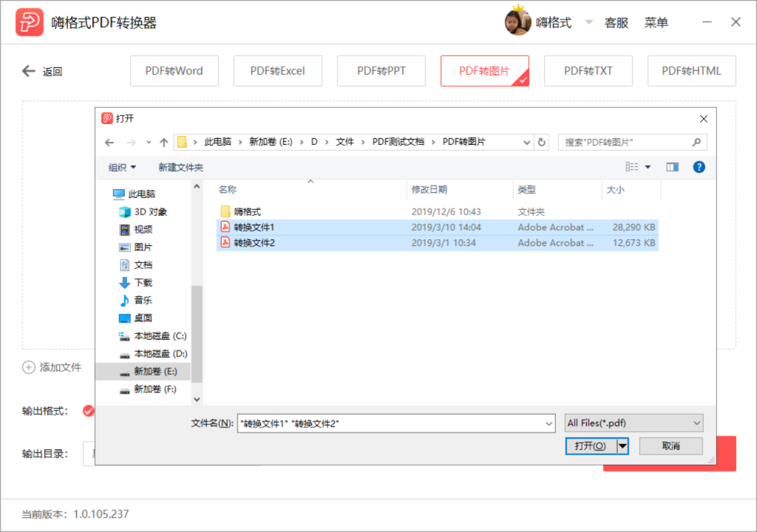Select 本地磁盘 (D:) in the sidebar
Viewport: 757px width, 532px height.
click(x=160, y=354)
